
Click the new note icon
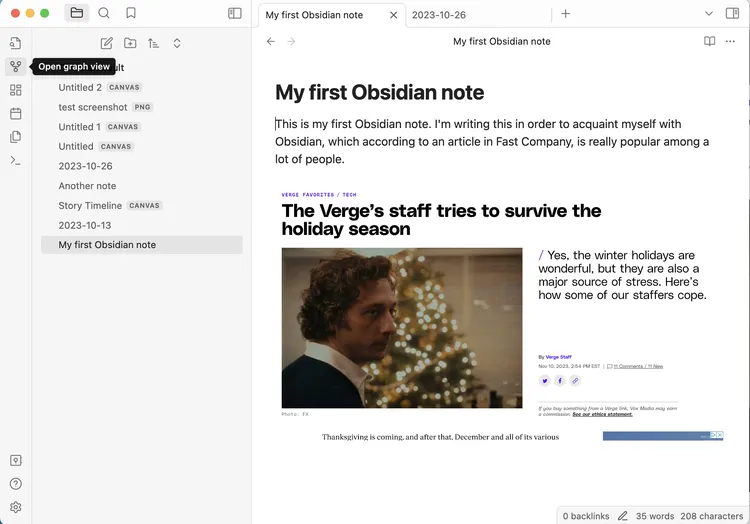(x=107, y=43)
